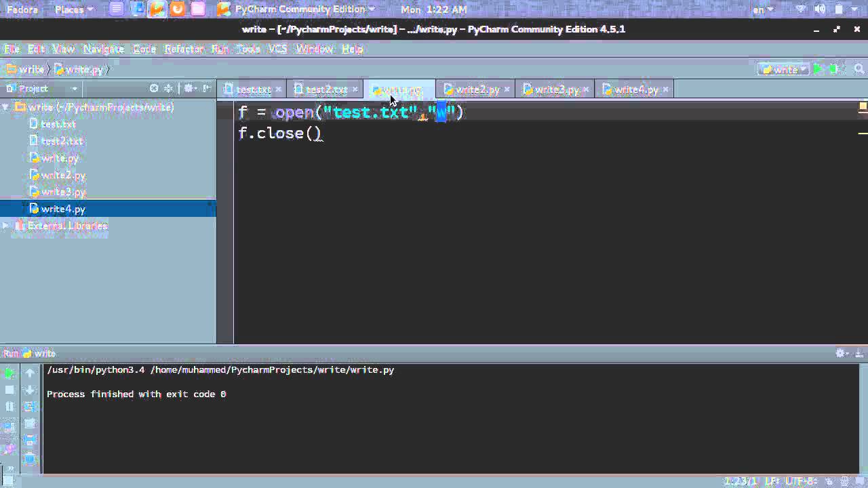
Task: Hide the Project tool window
Action: point(207,89)
